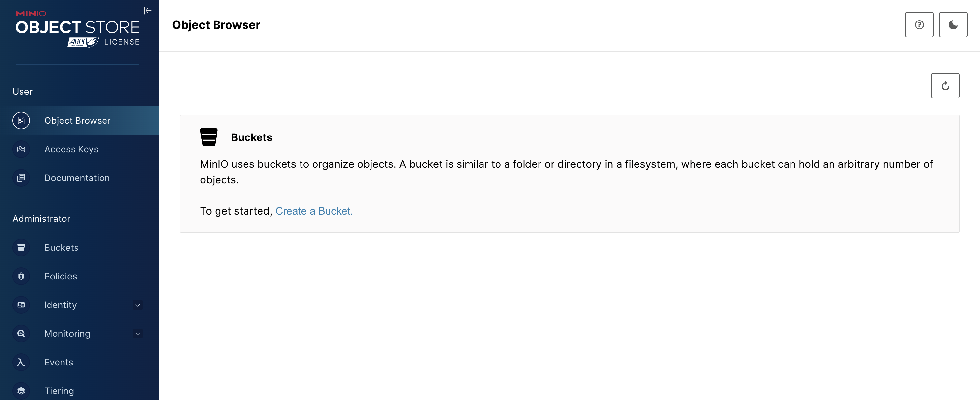The width and height of the screenshot is (980, 400).
Task: Click the Tiering layers icon
Action: tap(21, 391)
